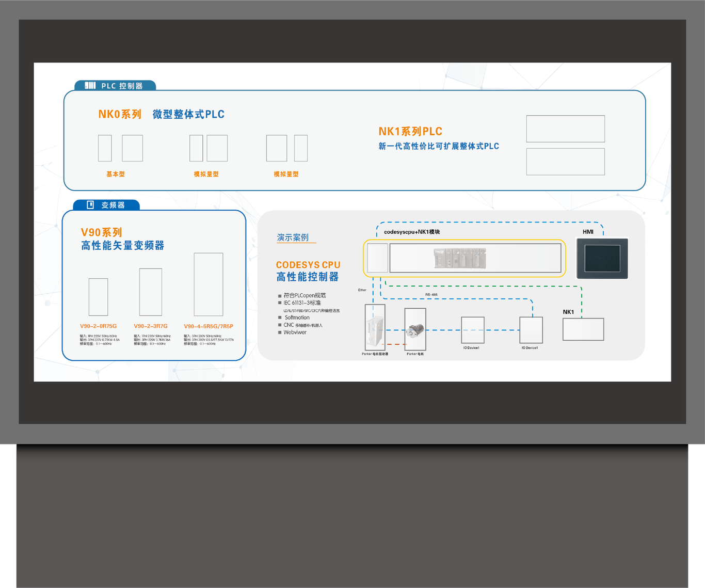This screenshot has width=705, height=588.
Task: Click the 基本型 label
Action: [116, 174]
